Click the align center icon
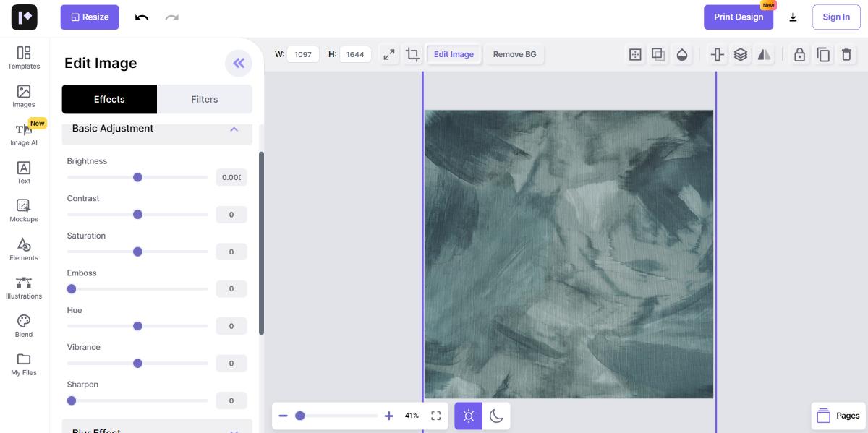Viewport: 868px width, 433px height. click(718, 54)
